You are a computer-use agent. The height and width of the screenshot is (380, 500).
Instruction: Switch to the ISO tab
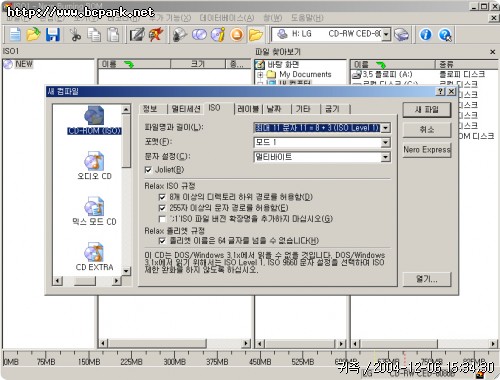pos(214,108)
